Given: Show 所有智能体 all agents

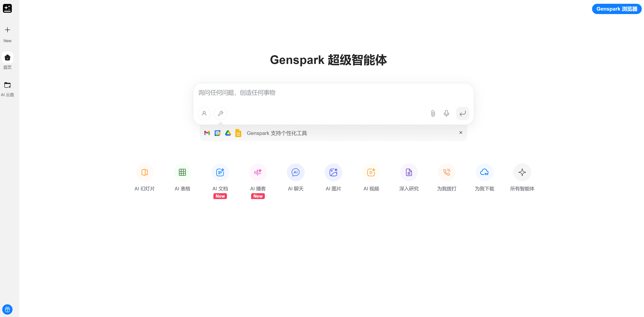Looking at the screenshot, I should pyautogui.click(x=522, y=178).
